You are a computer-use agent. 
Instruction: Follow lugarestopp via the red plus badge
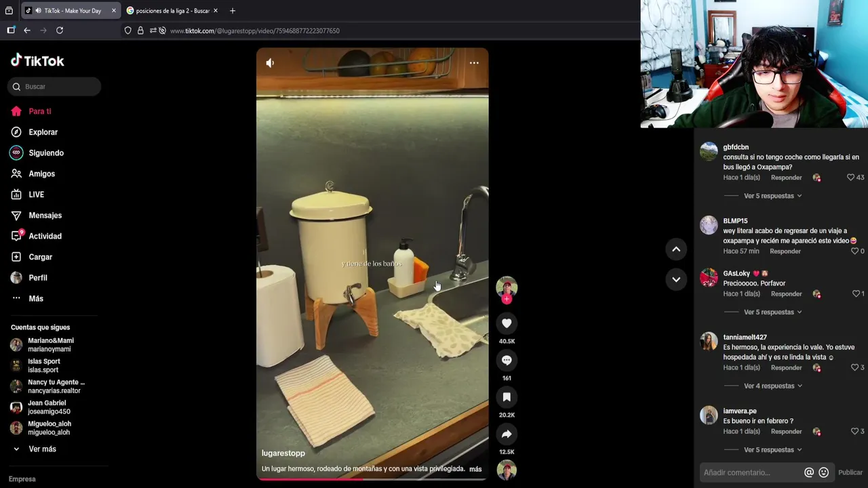point(507,299)
